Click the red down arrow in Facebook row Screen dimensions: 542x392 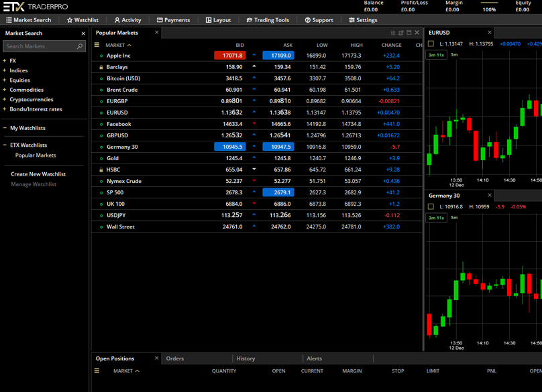254,124
